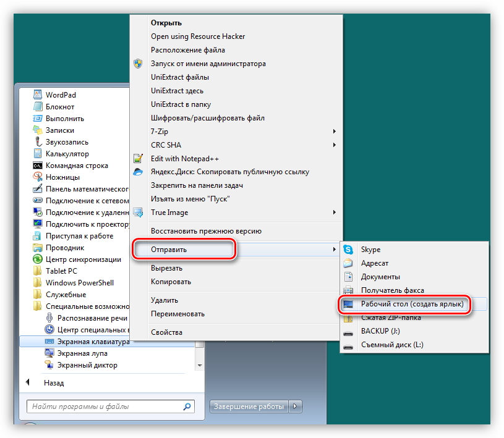Click the Экранная лупа magnifier icon
This screenshot has width=504, height=438.
49,353
